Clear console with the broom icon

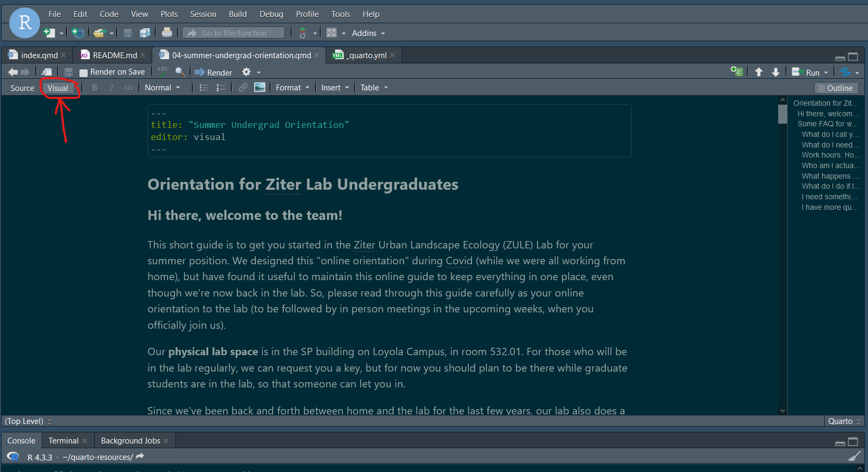pos(854,457)
